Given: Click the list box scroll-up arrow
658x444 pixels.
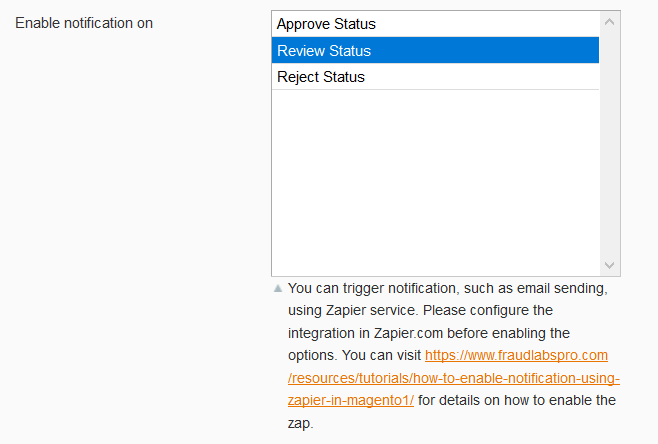Looking at the screenshot, I should tap(609, 22).
